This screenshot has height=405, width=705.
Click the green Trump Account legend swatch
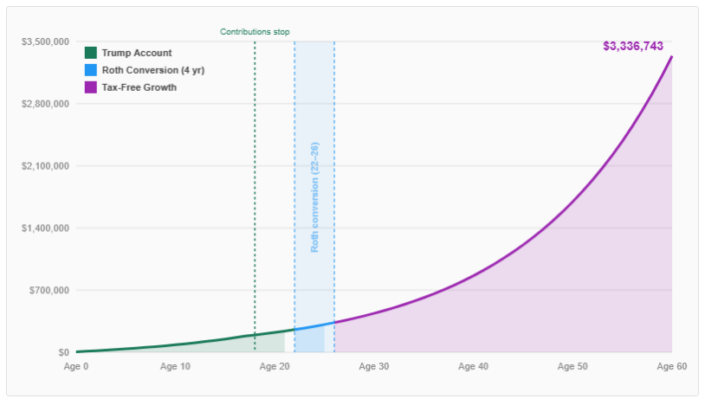91,52
